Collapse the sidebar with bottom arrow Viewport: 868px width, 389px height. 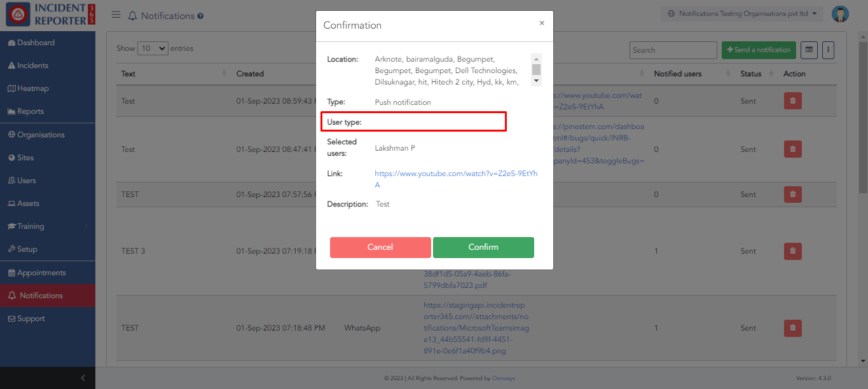click(83, 378)
